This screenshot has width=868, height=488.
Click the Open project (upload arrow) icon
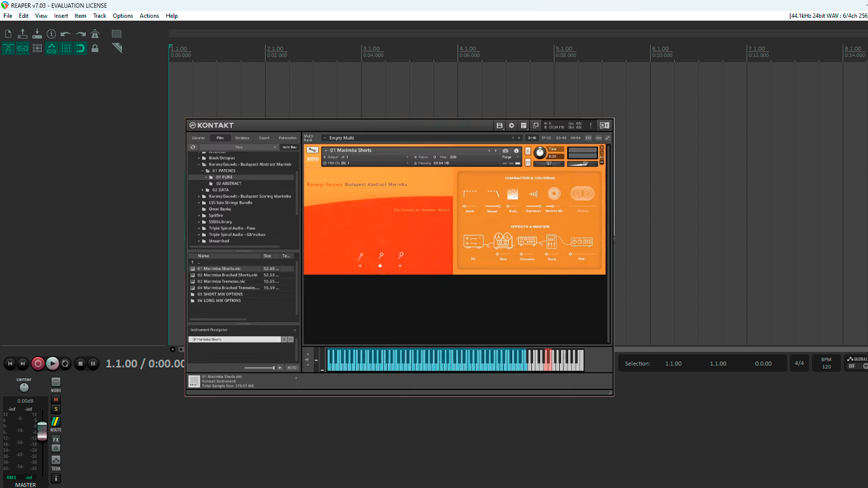coord(23,34)
